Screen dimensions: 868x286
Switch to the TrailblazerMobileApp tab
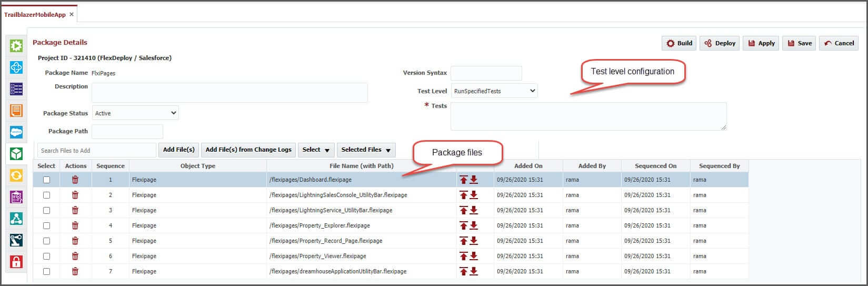pos(35,15)
